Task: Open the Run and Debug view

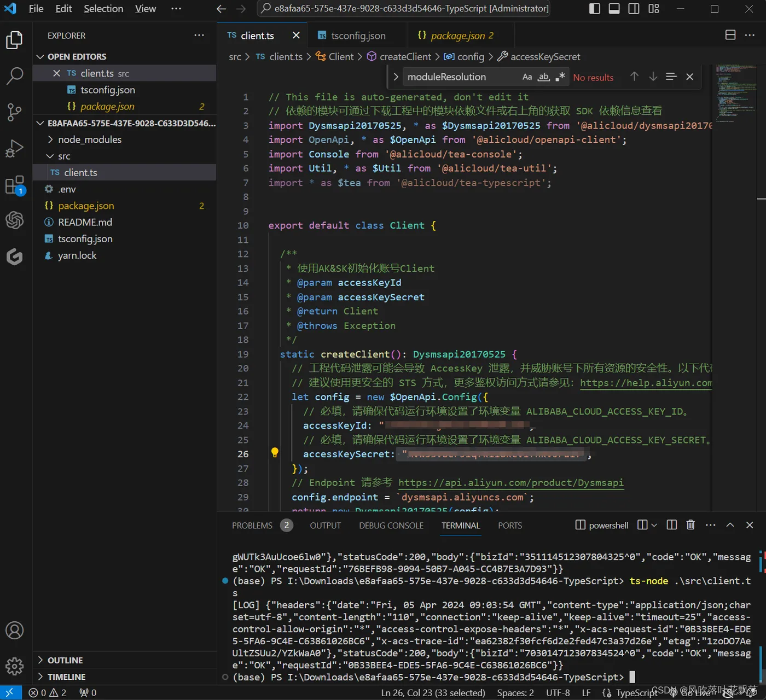Action: pos(15,148)
